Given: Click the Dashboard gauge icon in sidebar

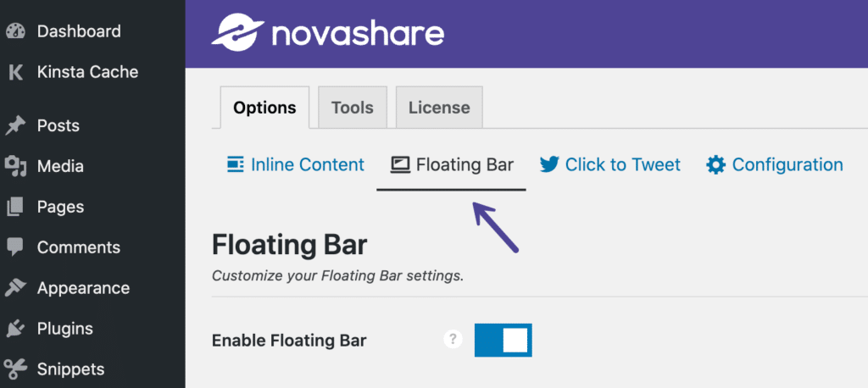Looking at the screenshot, I should tap(15, 31).
